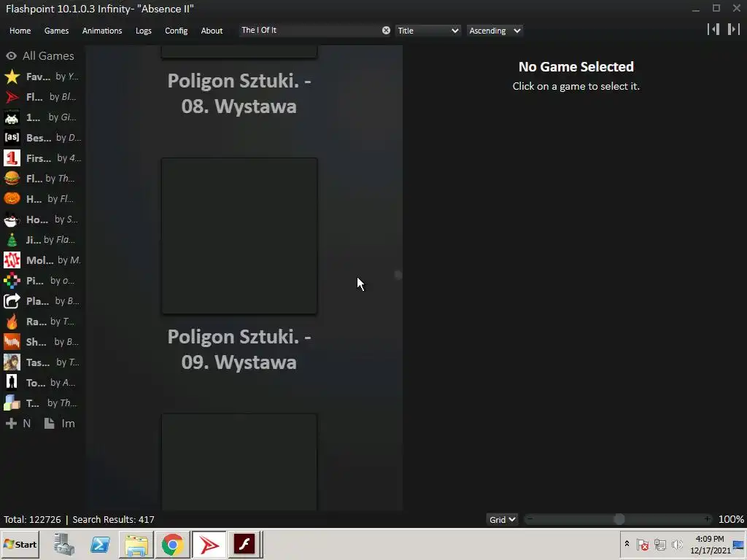
Task: Click the 100% zoom value
Action: point(731,519)
